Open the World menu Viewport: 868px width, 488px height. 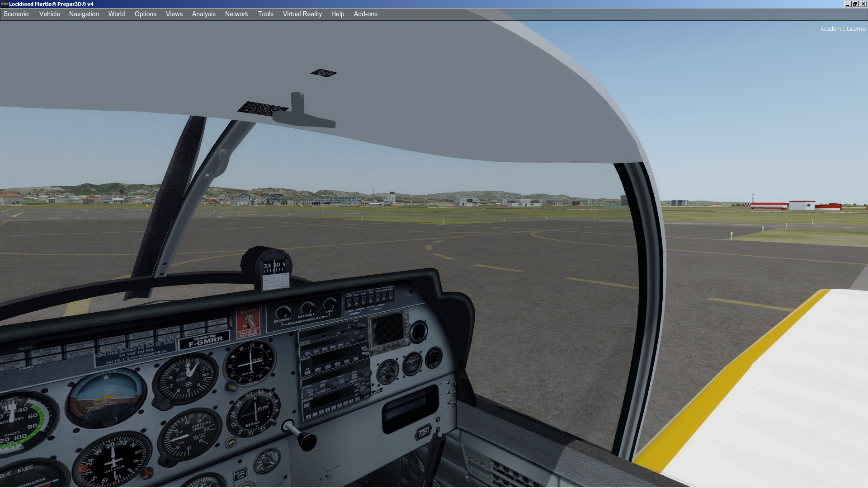tap(116, 14)
